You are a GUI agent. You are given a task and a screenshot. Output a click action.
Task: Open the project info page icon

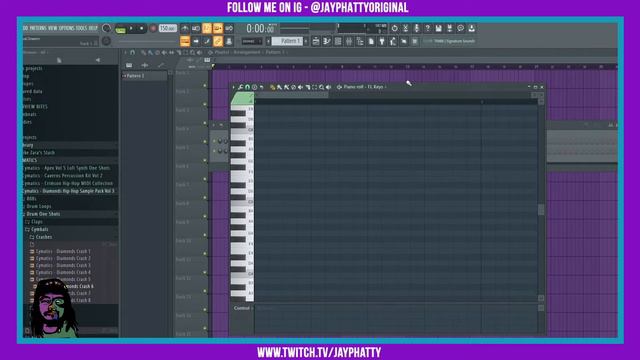pos(371,41)
